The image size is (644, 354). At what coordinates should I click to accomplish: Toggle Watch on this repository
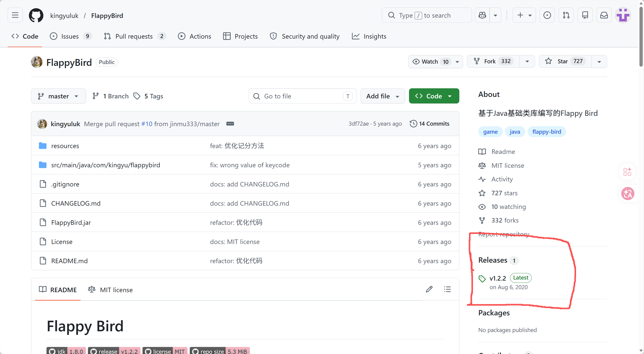coord(436,62)
